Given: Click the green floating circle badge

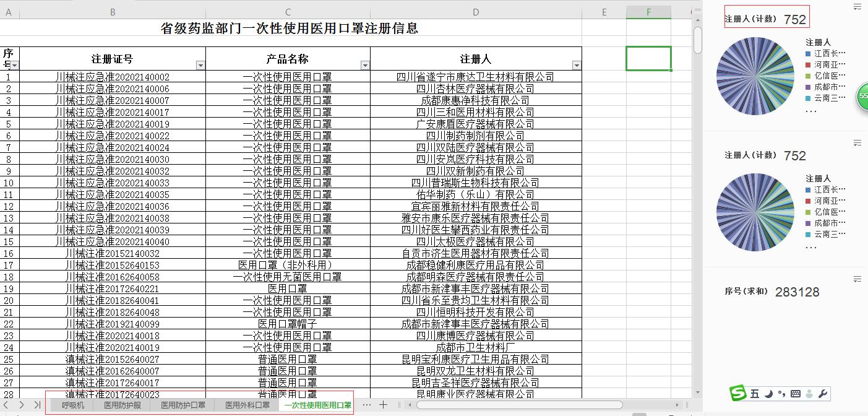Looking at the screenshot, I should [x=863, y=97].
